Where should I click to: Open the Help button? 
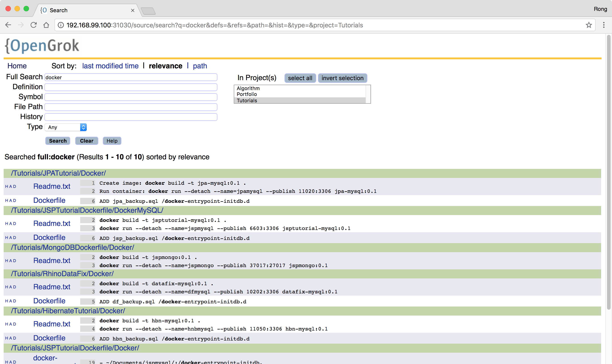112,141
